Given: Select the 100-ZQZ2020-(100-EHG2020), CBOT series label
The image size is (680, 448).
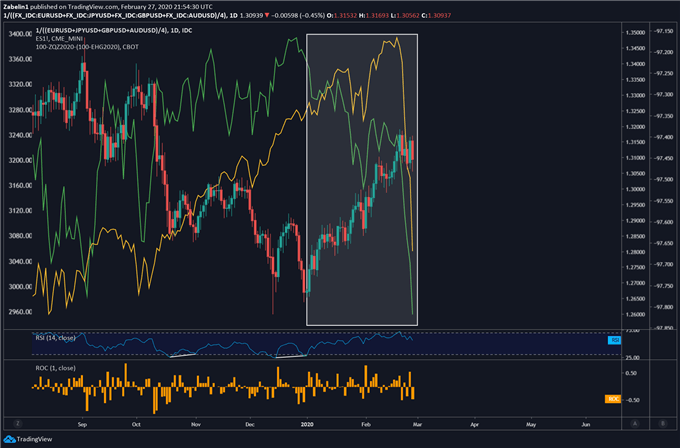Looking at the screenshot, I should click(87, 47).
